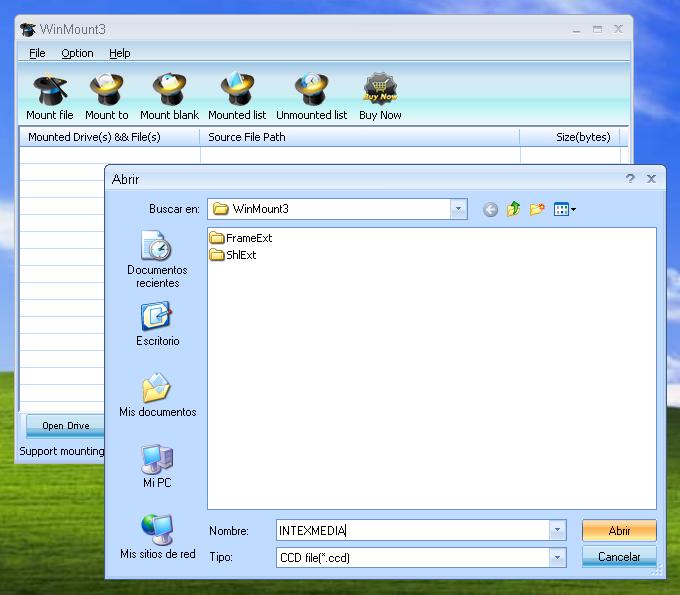This screenshot has height=595, width=680.
Task: Click the Abrir button
Action: pyautogui.click(x=619, y=530)
